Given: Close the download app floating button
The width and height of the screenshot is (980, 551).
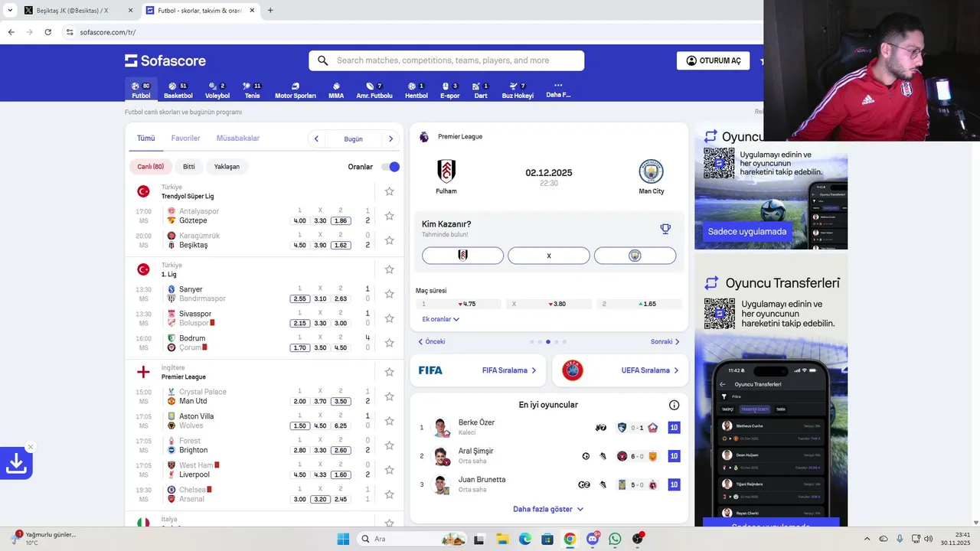Looking at the screenshot, I should click(31, 447).
